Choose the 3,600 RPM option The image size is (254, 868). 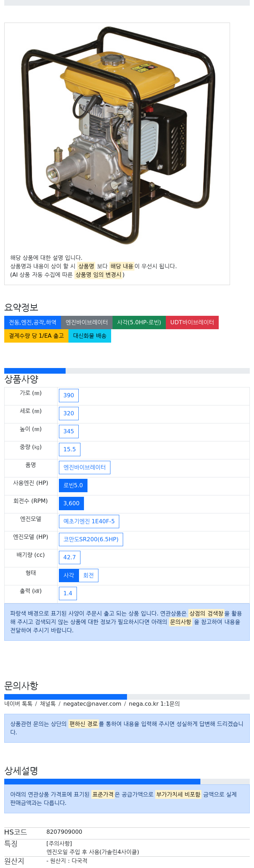pyautogui.click(x=71, y=504)
